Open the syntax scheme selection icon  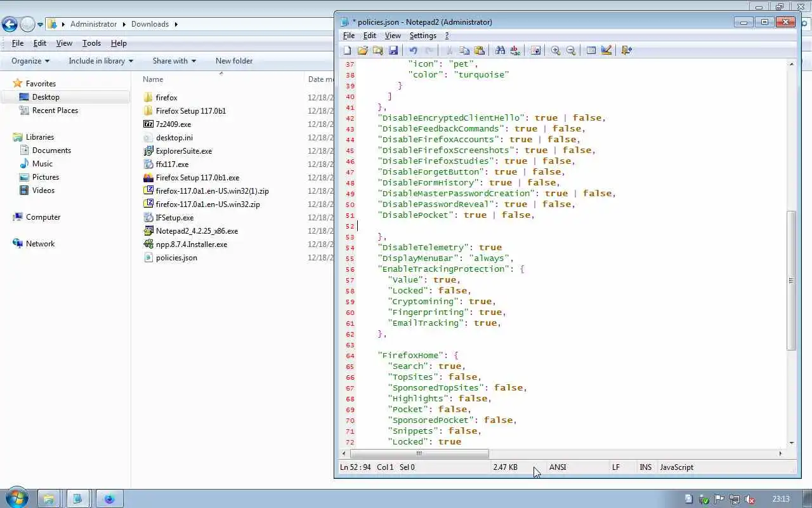591,50
